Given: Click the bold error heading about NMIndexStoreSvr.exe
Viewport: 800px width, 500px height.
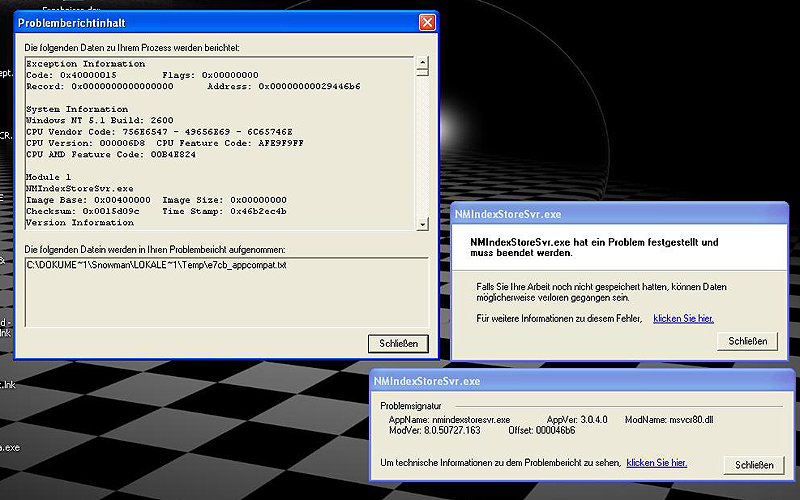Looking at the screenshot, I should (595, 247).
